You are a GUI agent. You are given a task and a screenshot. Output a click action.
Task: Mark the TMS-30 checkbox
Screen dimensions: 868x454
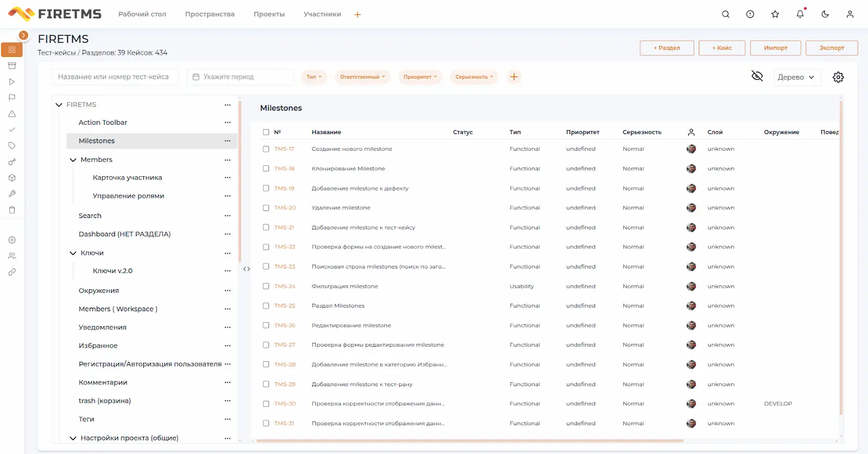266,404
